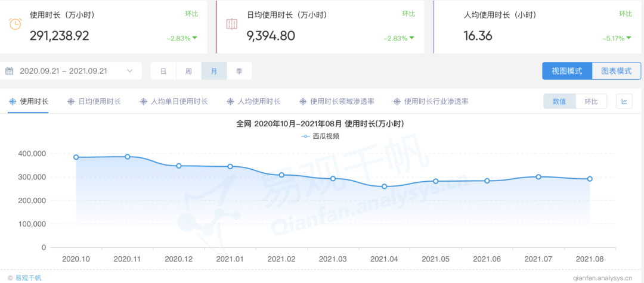
Task: Click the 2021.06 data point
Action: pyautogui.click(x=487, y=181)
